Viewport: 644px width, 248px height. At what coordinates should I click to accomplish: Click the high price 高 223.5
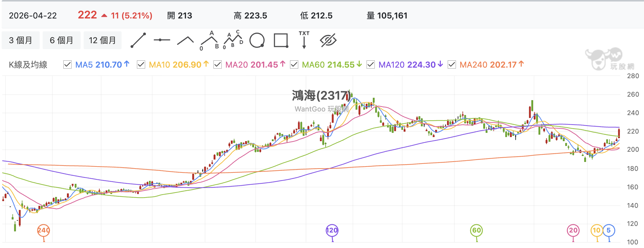coord(250,15)
